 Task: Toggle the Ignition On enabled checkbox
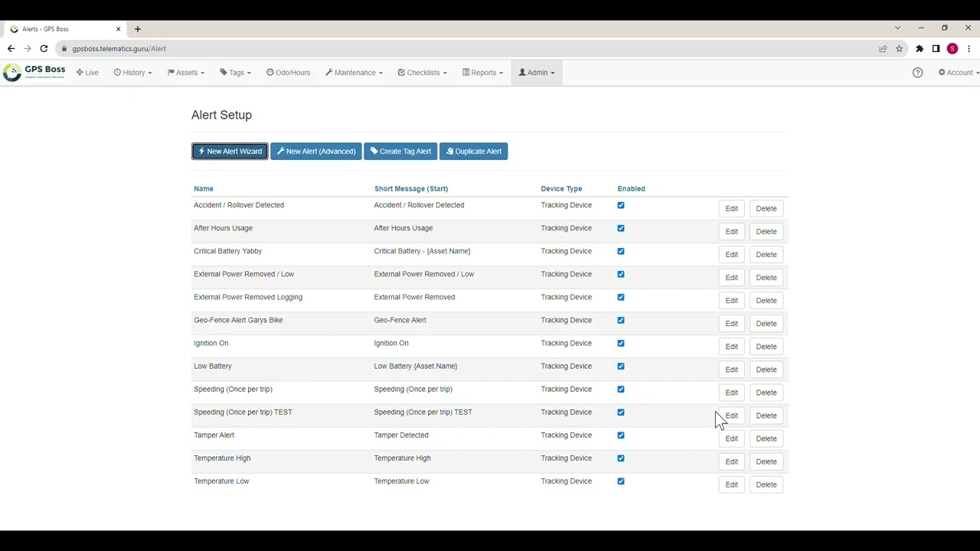tap(621, 343)
